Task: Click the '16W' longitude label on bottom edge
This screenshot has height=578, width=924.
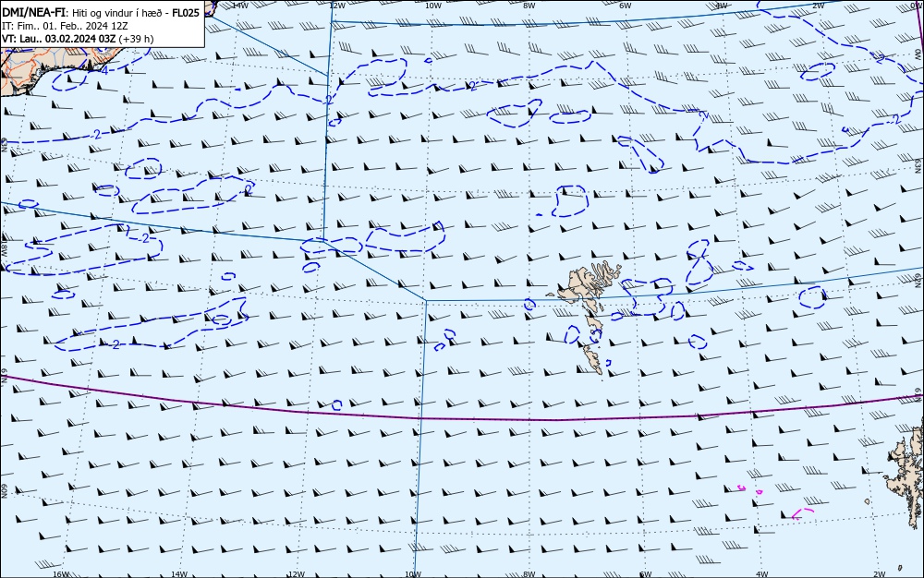Action: [61, 574]
